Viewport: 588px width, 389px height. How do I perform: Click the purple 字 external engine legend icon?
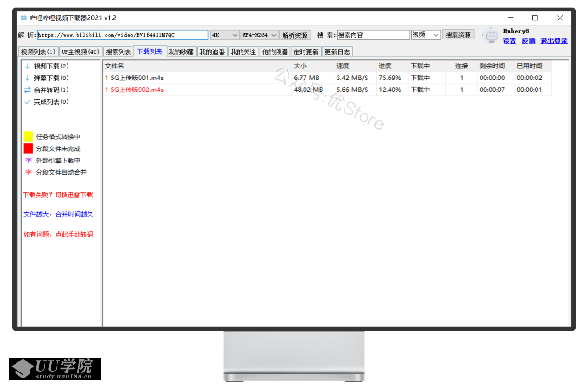click(28, 161)
